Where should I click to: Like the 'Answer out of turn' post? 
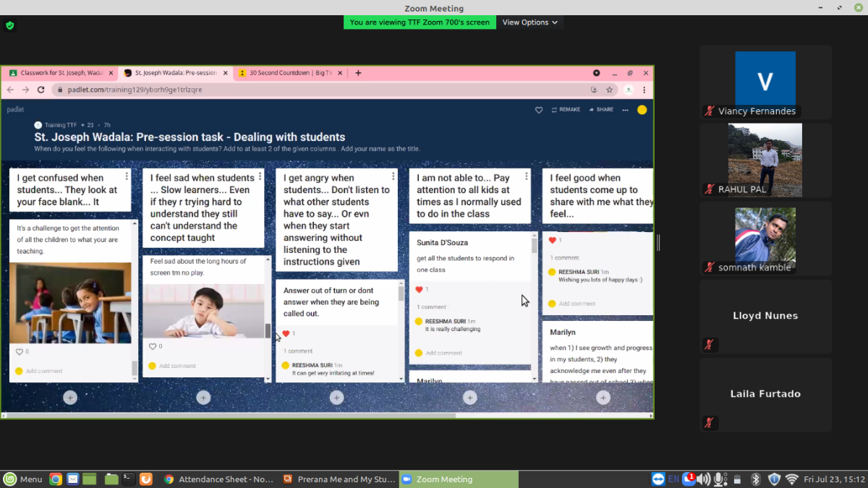coord(286,333)
